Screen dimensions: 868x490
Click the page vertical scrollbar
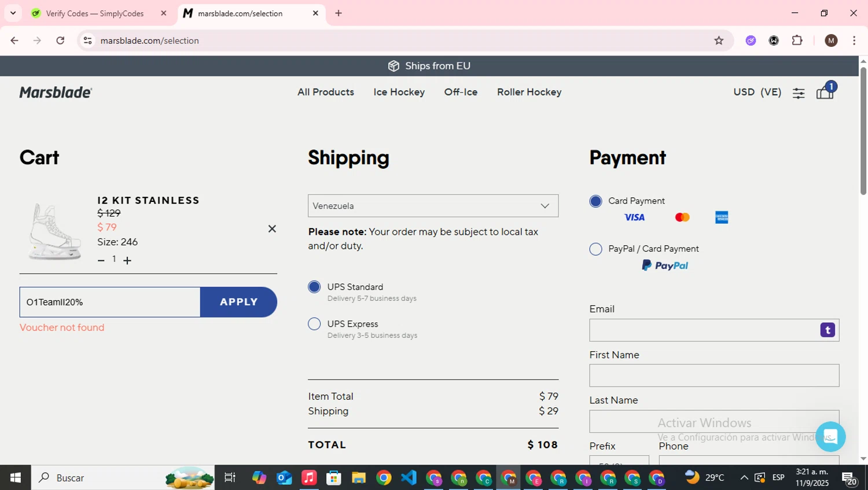point(863,131)
